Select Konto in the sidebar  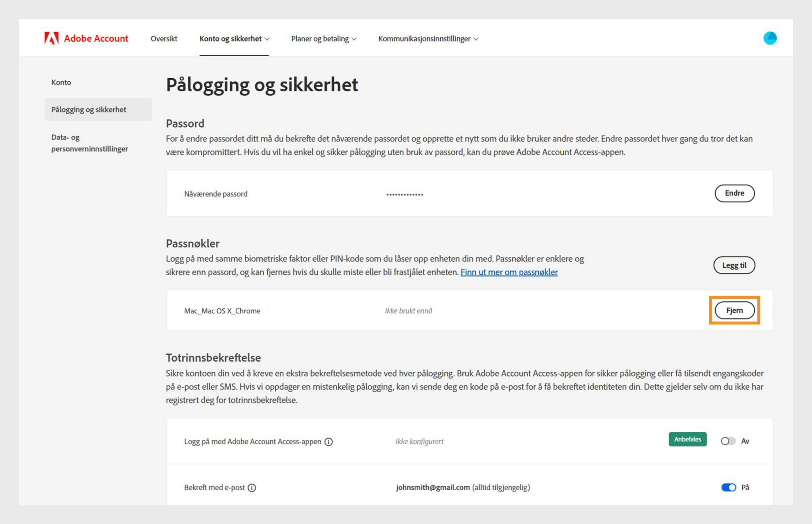tap(61, 82)
